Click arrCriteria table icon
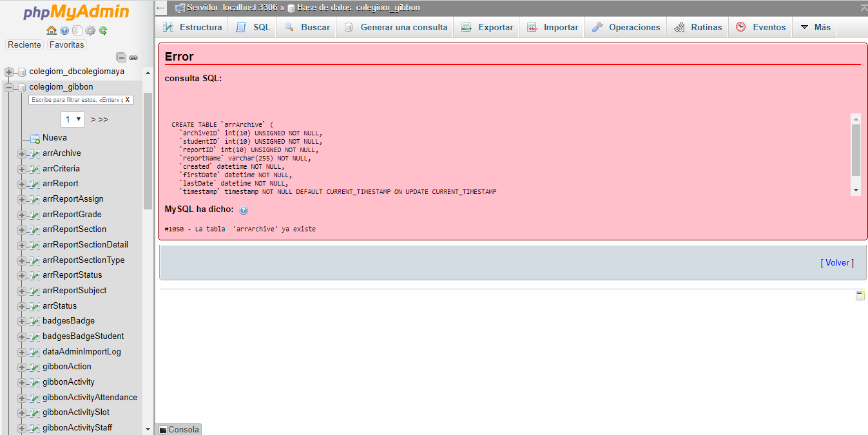 (35, 169)
